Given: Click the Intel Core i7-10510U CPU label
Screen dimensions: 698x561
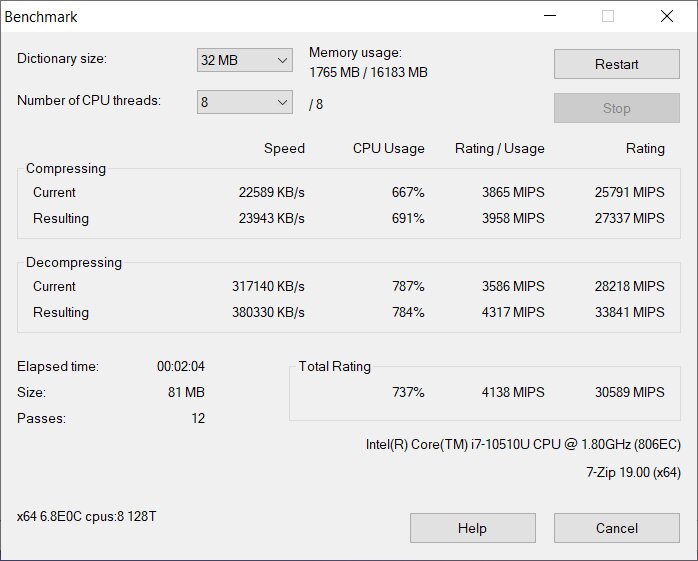Looking at the screenshot, I should (523, 444).
